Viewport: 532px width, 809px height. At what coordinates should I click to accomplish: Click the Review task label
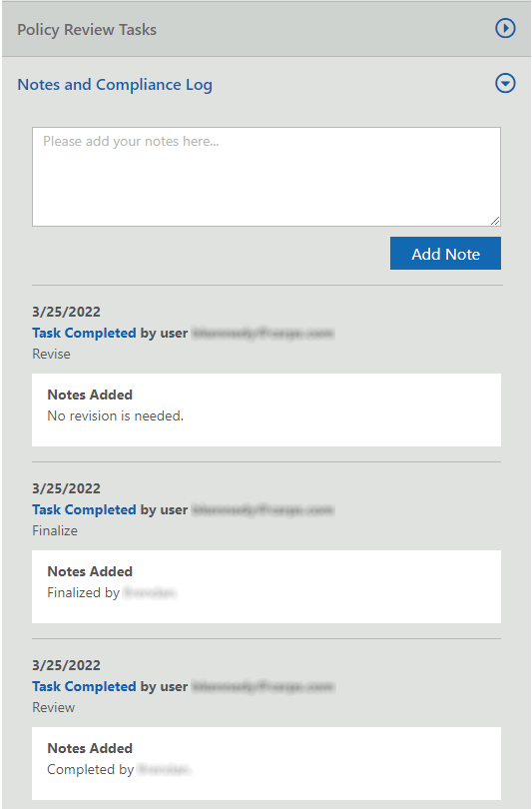pyautogui.click(x=53, y=708)
